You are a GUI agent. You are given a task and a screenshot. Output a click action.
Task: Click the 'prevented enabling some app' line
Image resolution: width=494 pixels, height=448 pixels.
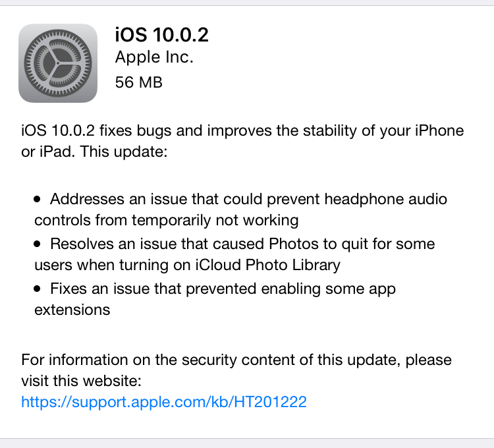tap(290, 289)
